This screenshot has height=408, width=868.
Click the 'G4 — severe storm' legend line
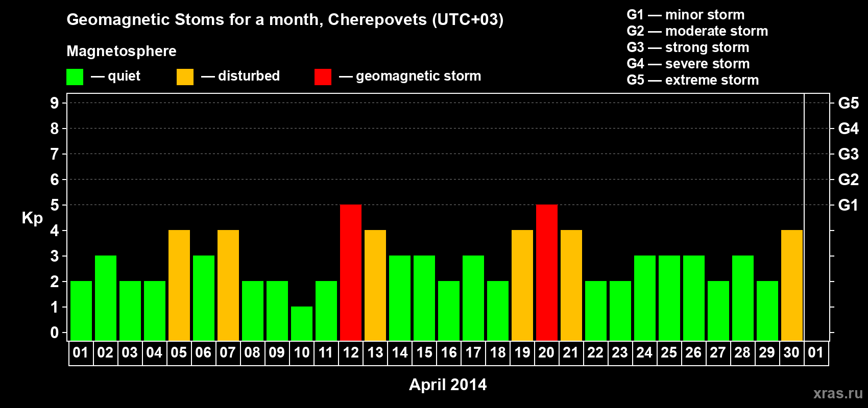[x=688, y=64]
